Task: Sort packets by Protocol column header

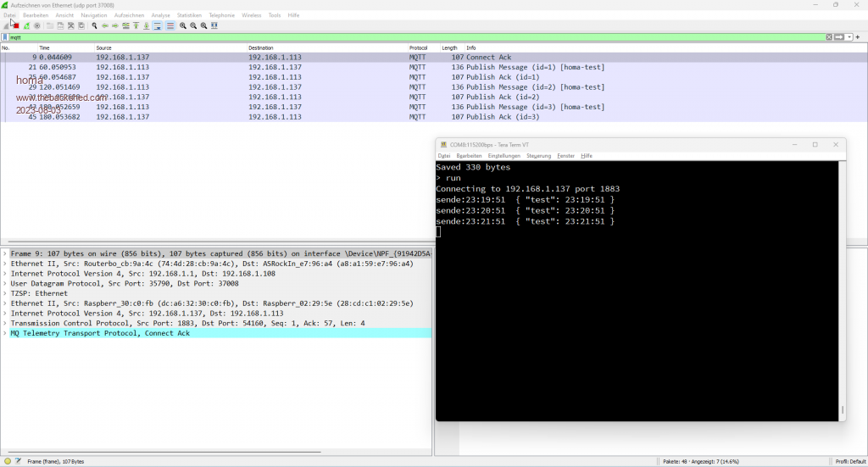Action: pos(419,47)
